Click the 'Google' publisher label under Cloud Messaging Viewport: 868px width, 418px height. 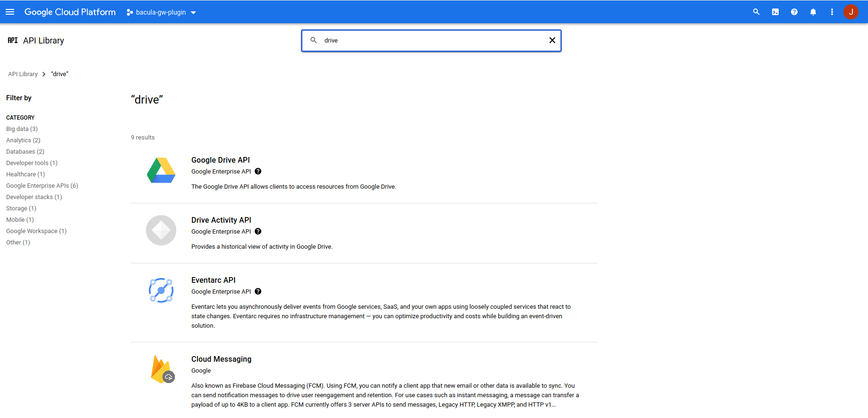(x=201, y=371)
